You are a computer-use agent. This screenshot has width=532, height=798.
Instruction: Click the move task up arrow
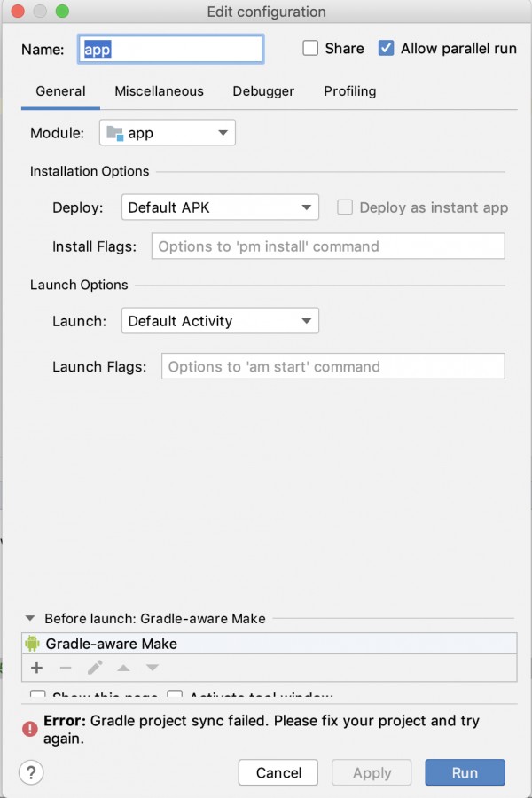tap(123, 668)
